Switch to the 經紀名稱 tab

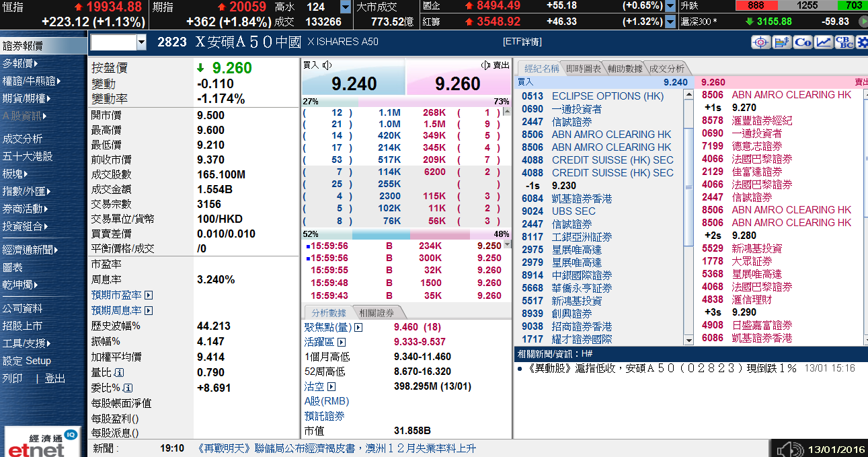pyautogui.click(x=541, y=69)
